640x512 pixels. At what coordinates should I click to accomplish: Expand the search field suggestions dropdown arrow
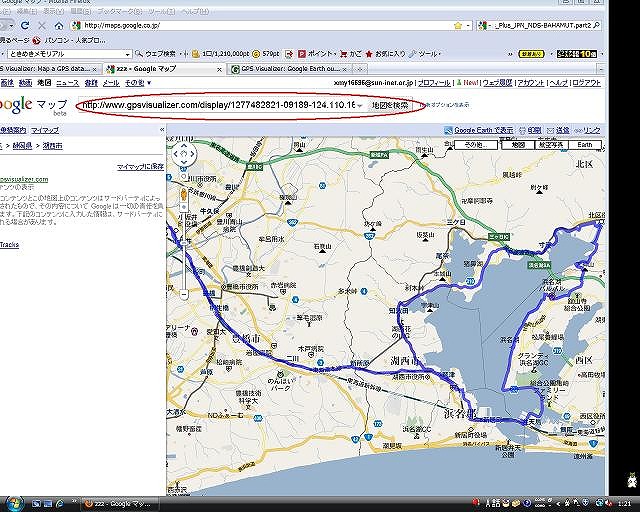click(360, 106)
